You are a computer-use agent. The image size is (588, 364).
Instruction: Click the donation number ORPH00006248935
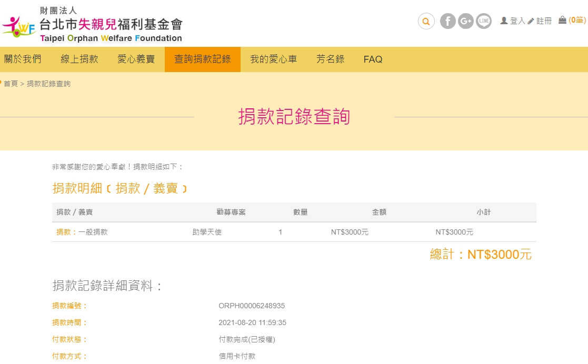click(252, 306)
